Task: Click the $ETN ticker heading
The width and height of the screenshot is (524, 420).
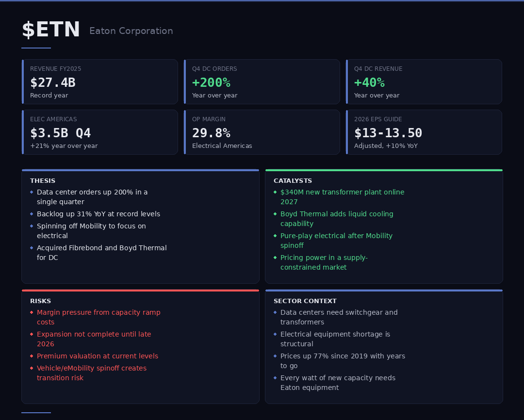Action: click(x=51, y=30)
